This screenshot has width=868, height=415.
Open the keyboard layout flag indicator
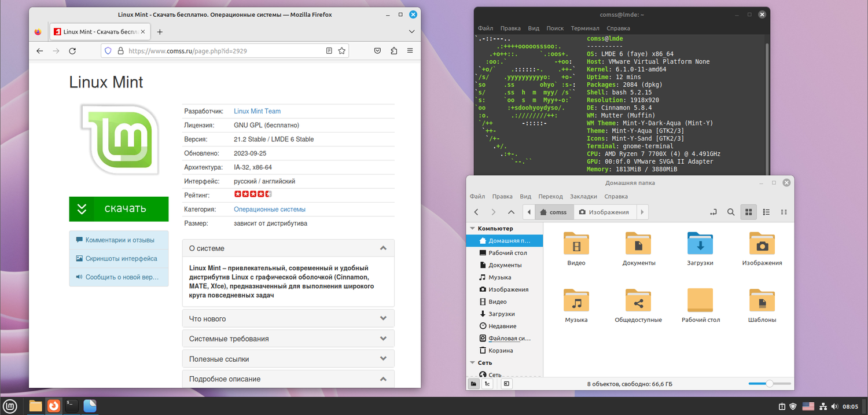click(x=808, y=406)
